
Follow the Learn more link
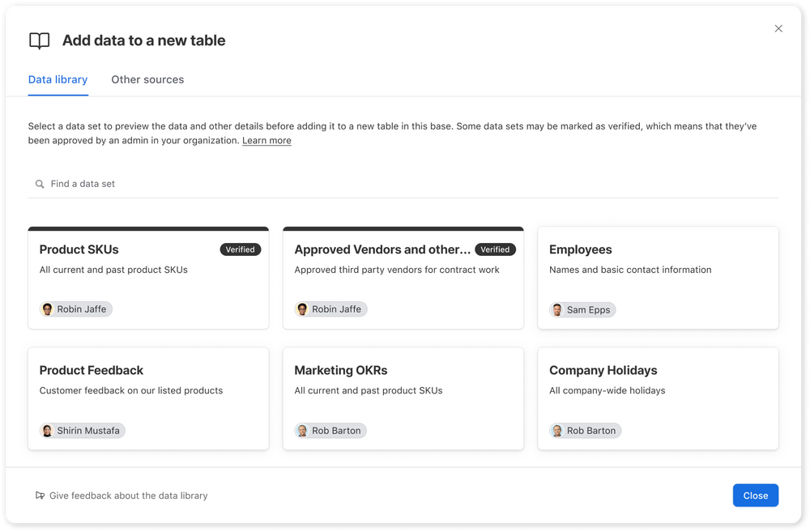(x=266, y=140)
